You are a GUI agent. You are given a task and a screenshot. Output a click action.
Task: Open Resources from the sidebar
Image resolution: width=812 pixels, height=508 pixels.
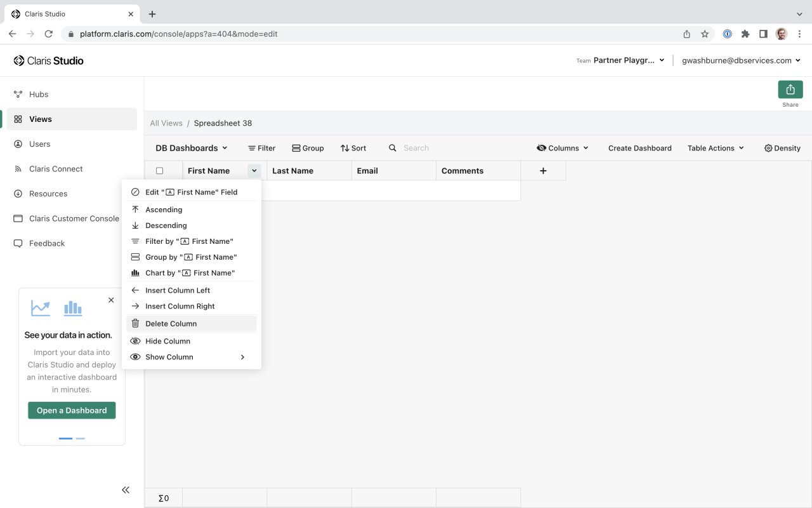pyautogui.click(x=72, y=194)
